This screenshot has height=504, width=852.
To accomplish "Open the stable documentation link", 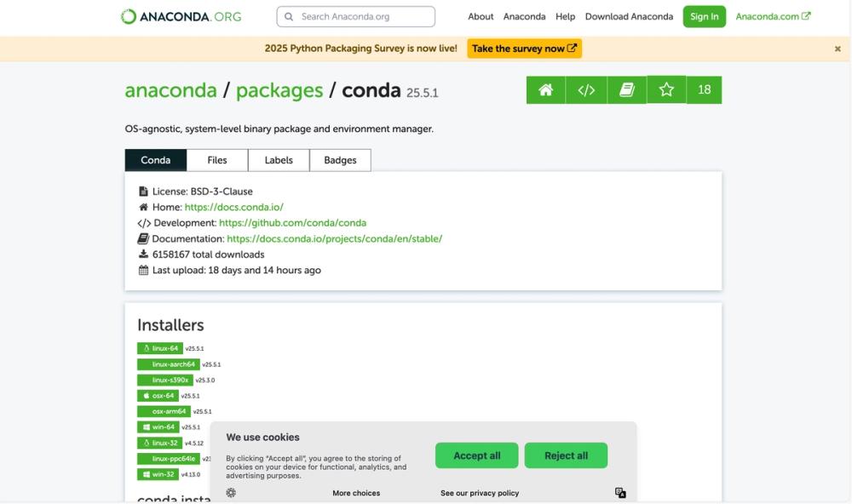I will tap(335, 238).
